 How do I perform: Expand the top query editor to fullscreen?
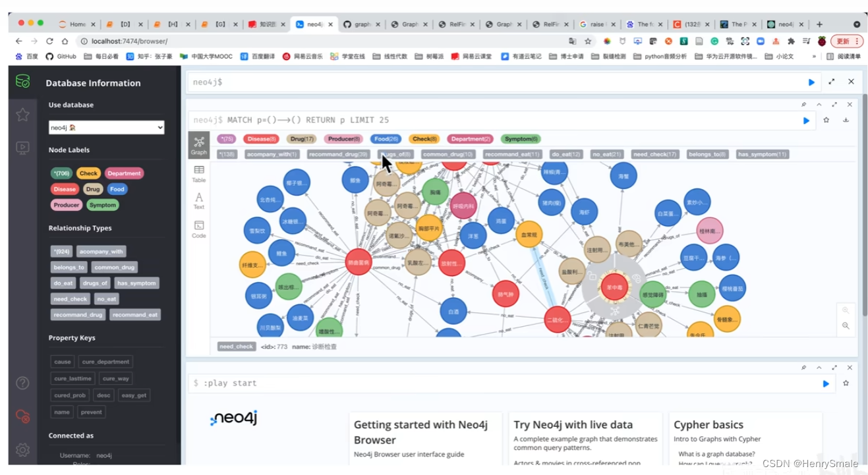coord(832,82)
